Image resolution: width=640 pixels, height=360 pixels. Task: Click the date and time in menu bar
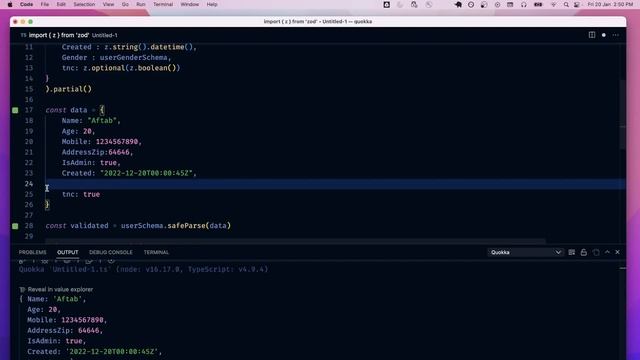pos(611,4)
